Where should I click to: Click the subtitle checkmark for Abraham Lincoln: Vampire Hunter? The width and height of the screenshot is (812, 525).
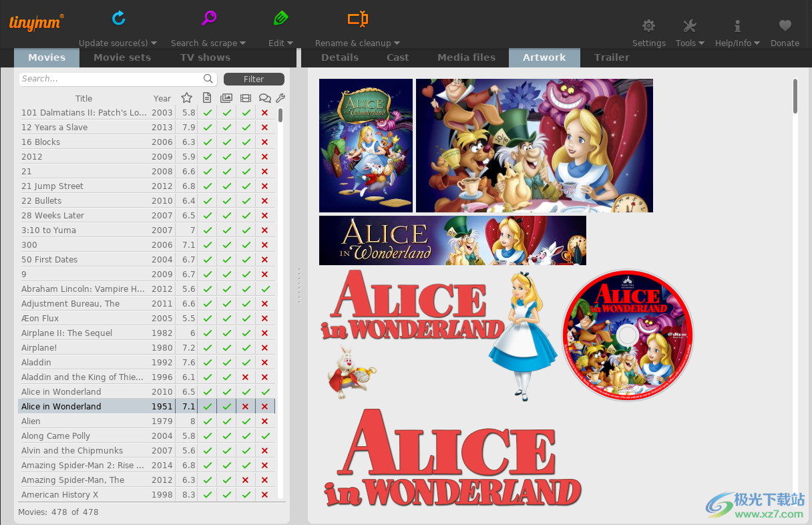click(x=266, y=289)
